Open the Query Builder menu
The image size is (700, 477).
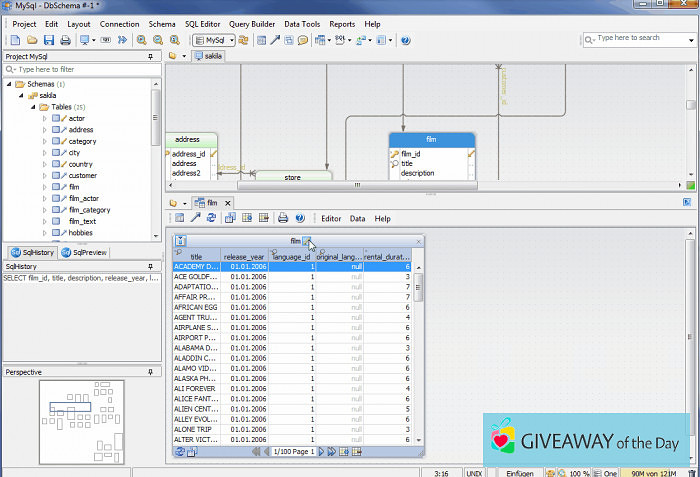(x=252, y=23)
